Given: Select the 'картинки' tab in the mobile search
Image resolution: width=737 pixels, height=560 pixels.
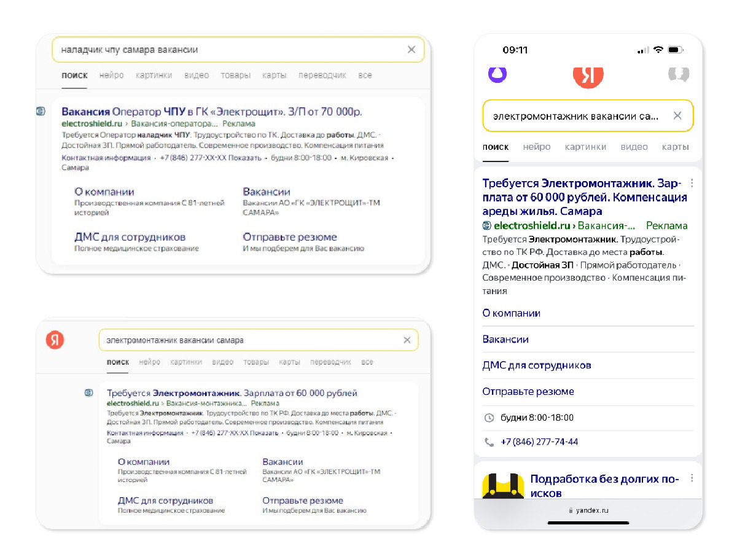Looking at the screenshot, I should [585, 147].
